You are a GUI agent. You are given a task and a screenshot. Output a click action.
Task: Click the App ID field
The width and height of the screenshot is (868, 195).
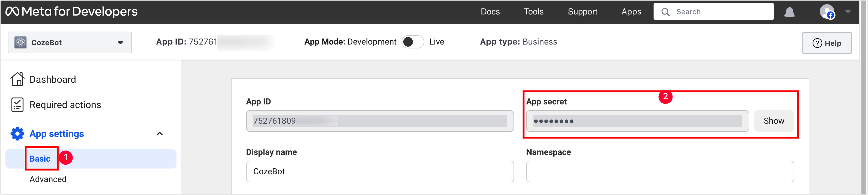pyautogui.click(x=379, y=121)
